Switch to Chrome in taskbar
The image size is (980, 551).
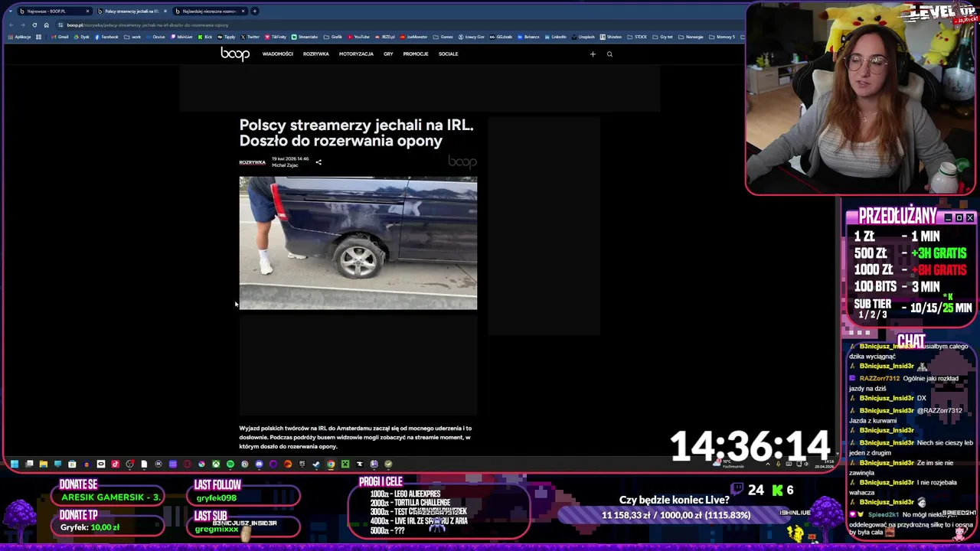331,464
